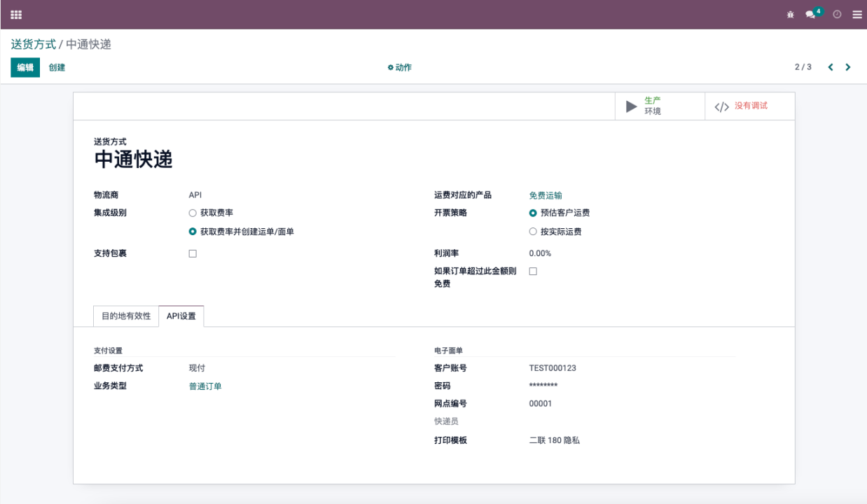This screenshot has height=504, width=867.
Task: Click the 创建 create button
Action: tap(57, 68)
